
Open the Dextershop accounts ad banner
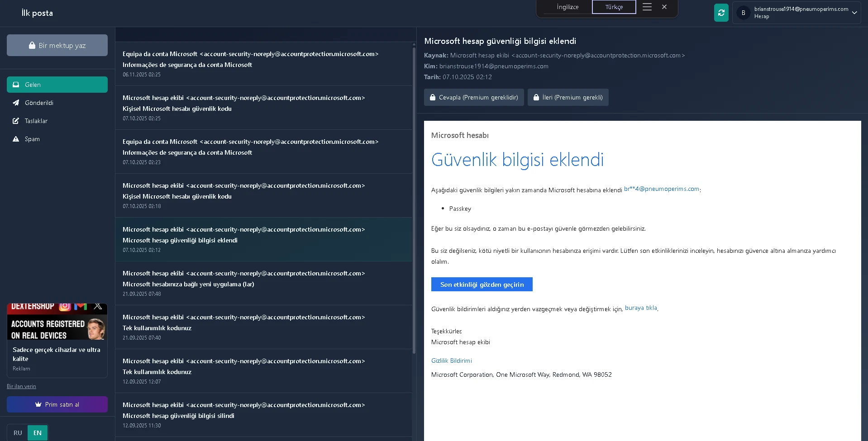(57, 322)
